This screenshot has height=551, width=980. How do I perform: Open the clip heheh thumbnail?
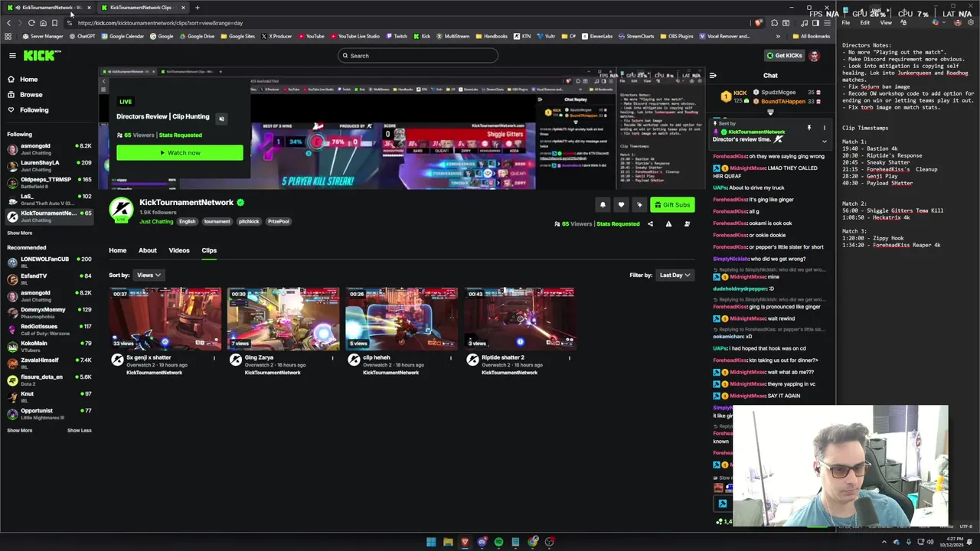point(401,318)
